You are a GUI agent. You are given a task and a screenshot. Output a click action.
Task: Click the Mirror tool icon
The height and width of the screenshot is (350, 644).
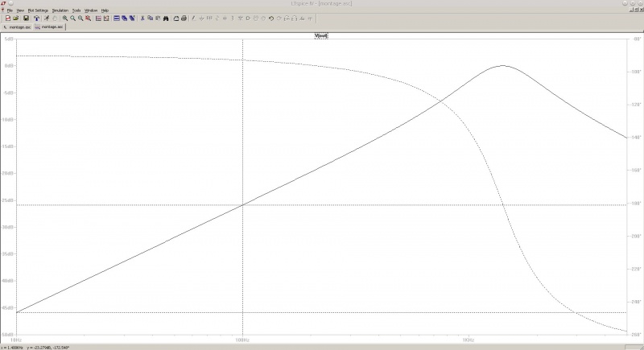coord(294,19)
